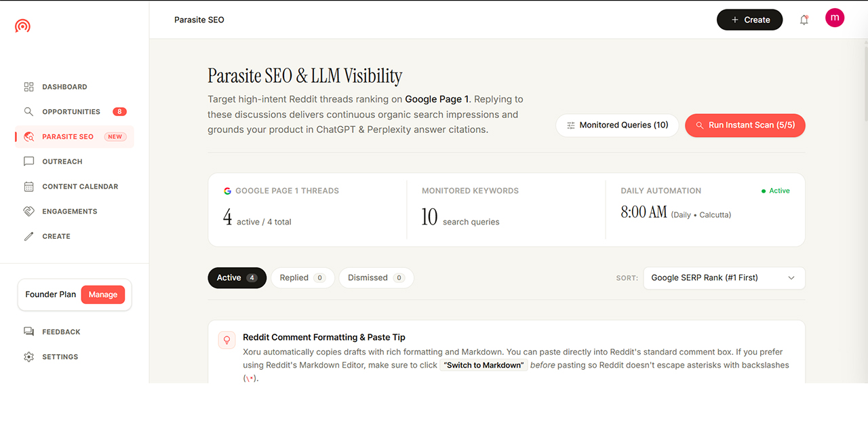Click the lightbulb tip icon
This screenshot has height=426, width=868.
[226, 340]
